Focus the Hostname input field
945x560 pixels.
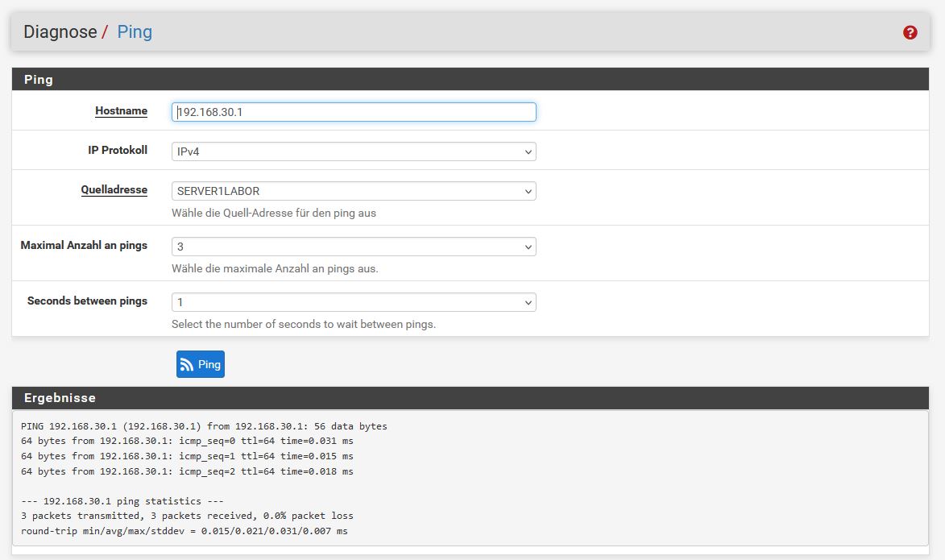(x=354, y=112)
